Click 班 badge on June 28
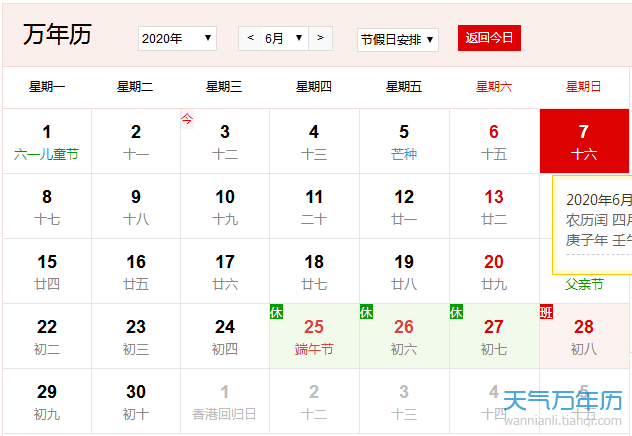The height and width of the screenshot is (436, 632). click(547, 312)
